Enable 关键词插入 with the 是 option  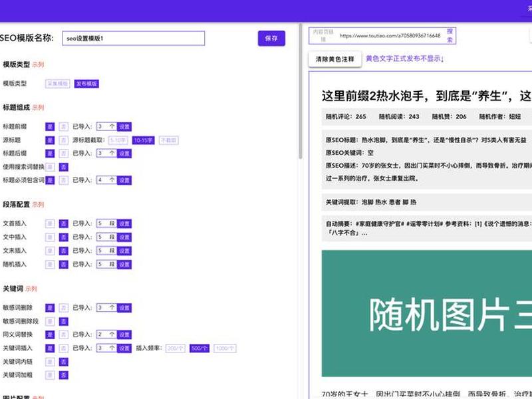point(50,348)
